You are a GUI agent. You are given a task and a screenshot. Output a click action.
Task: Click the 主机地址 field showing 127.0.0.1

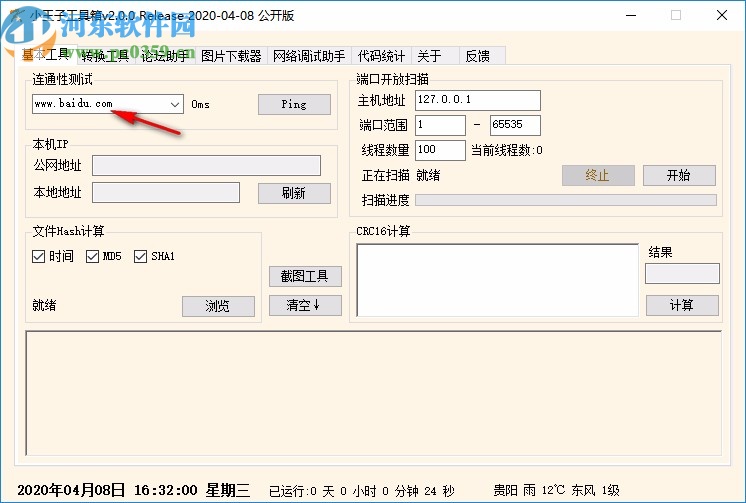478,100
